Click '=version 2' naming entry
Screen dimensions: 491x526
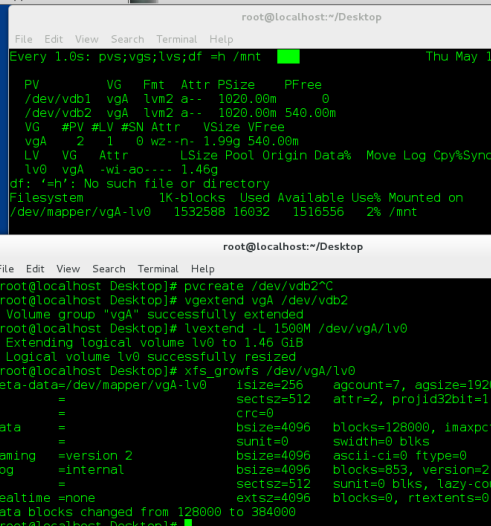pos(95,456)
